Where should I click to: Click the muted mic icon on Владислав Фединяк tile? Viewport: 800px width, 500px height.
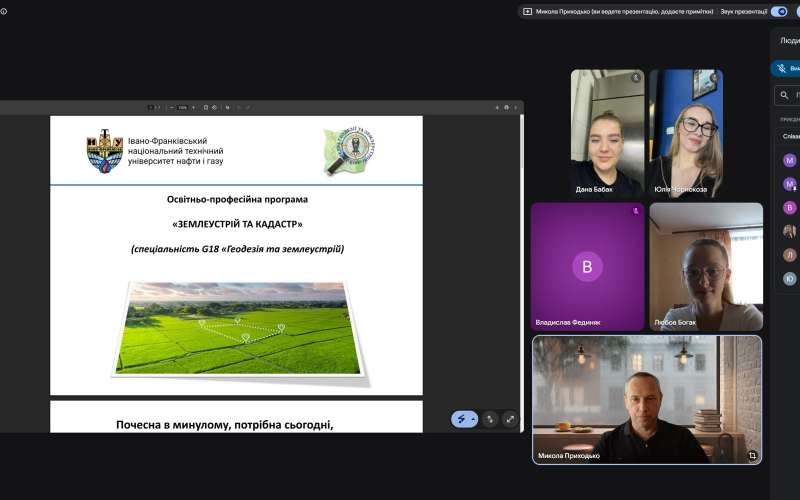[635, 210]
